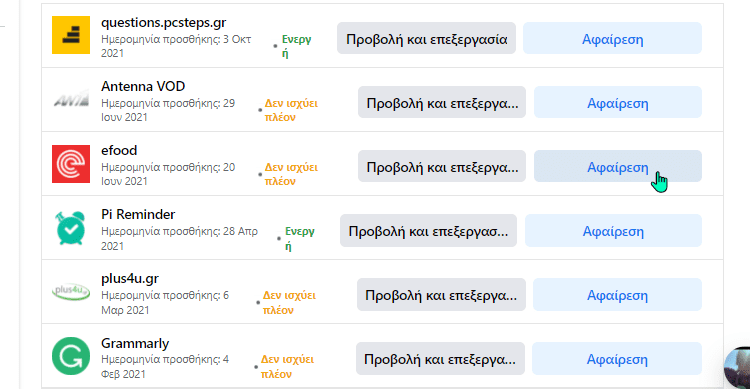750x389 pixels.
Task: Open the profile picture chat bubble
Action: tap(738, 368)
